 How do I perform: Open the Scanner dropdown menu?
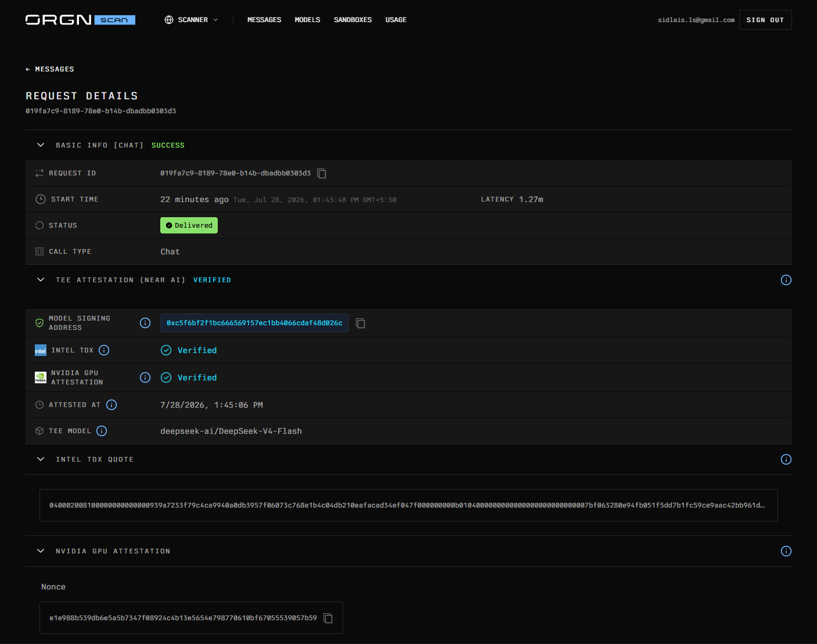[192, 20]
